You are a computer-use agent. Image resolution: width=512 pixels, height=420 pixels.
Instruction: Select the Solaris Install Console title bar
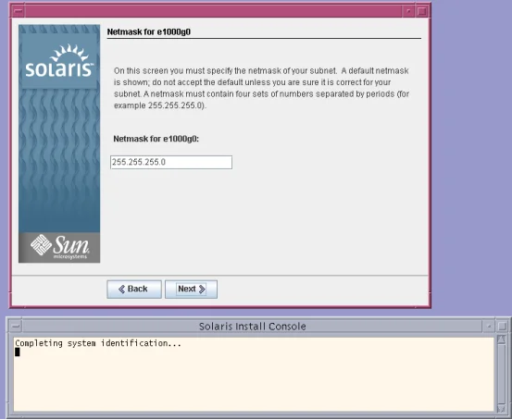[252, 326]
